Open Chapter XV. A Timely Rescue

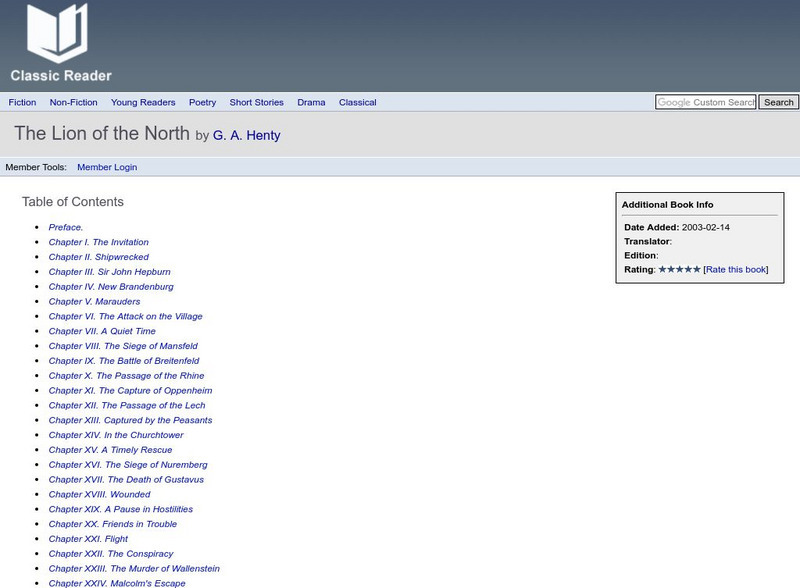coord(110,450)
